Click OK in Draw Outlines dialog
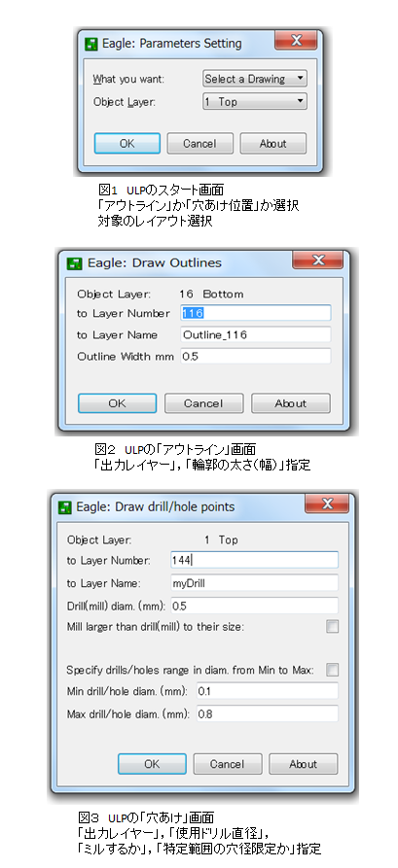This screenshot has width=398, height=868. [x=117, y=403]
